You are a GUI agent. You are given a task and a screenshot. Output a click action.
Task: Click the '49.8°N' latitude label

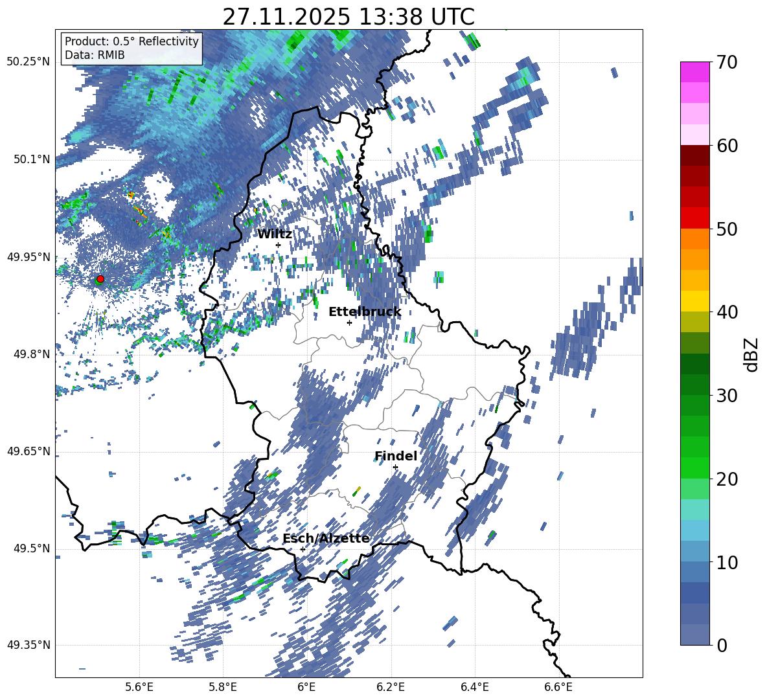tap(32, 354)
